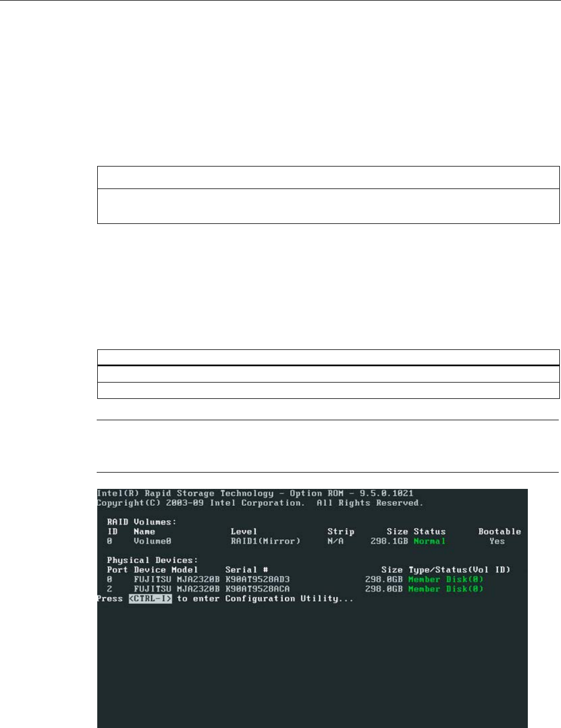The height and width of the screenshot is (728, 561).
Task: Click the 'Strip' column header
Action: pyautogui.click(x=341, y=532)
